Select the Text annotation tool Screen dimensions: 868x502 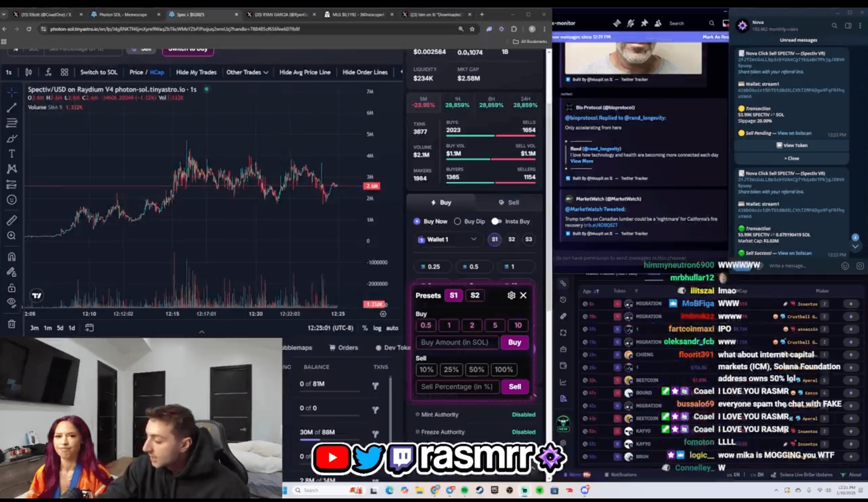pos(11,154)
